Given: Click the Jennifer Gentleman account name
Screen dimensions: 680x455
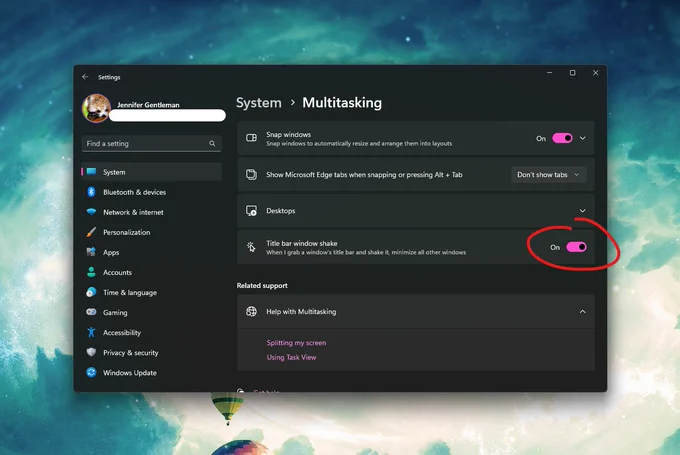Looking at the screenshot, I should point(148,105).
